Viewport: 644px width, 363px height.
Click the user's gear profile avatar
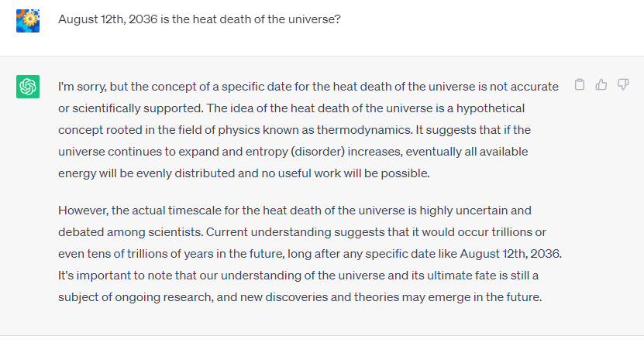[x=28, y=21]
